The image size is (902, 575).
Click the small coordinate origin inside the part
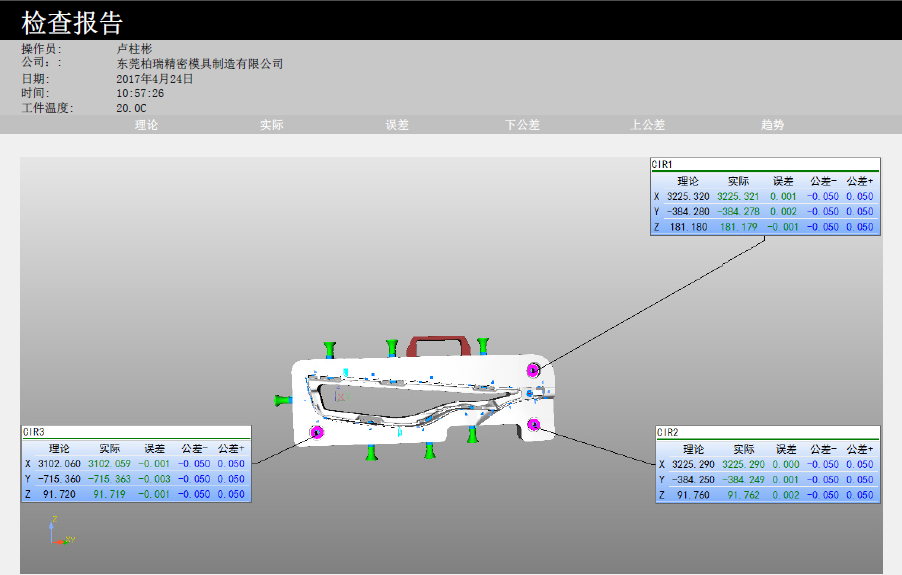click(341, 396)
